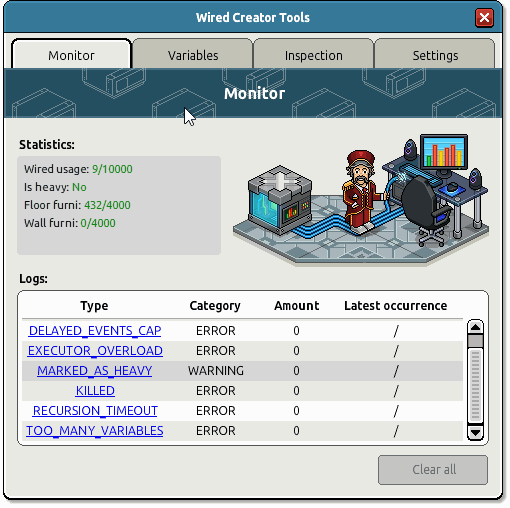This screenshot has height=508, width=510.
Task: Open the EXECUTOR_OVERLOAD log link
Action: click(x=95, y=350)
